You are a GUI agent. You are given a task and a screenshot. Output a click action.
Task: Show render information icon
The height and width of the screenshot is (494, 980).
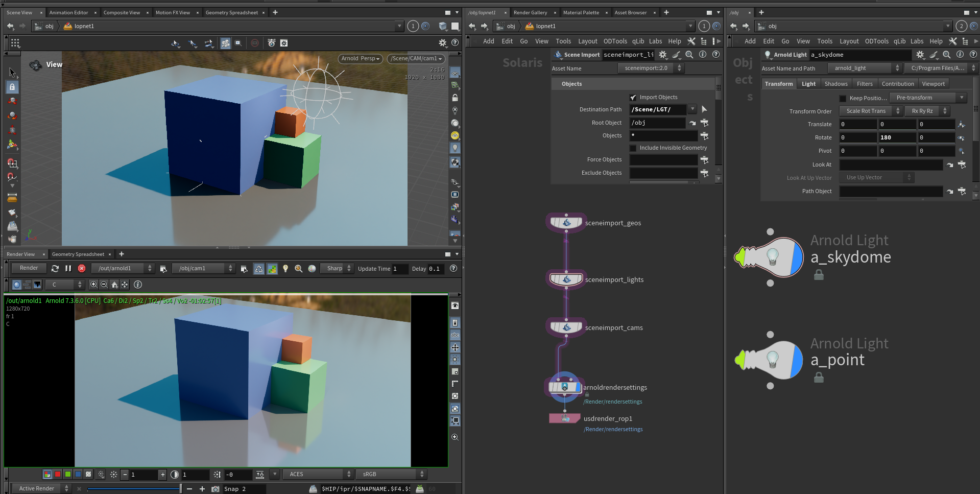tap(138, 285)
